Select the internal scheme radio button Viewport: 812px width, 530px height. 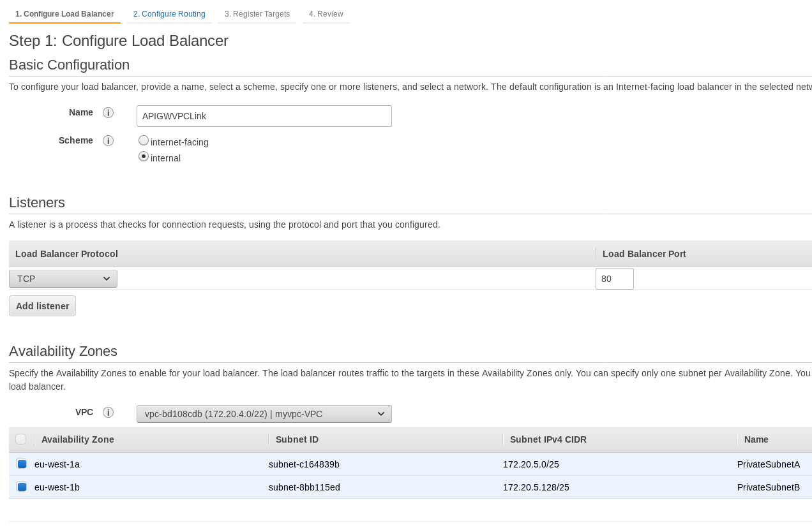(143, 155)
